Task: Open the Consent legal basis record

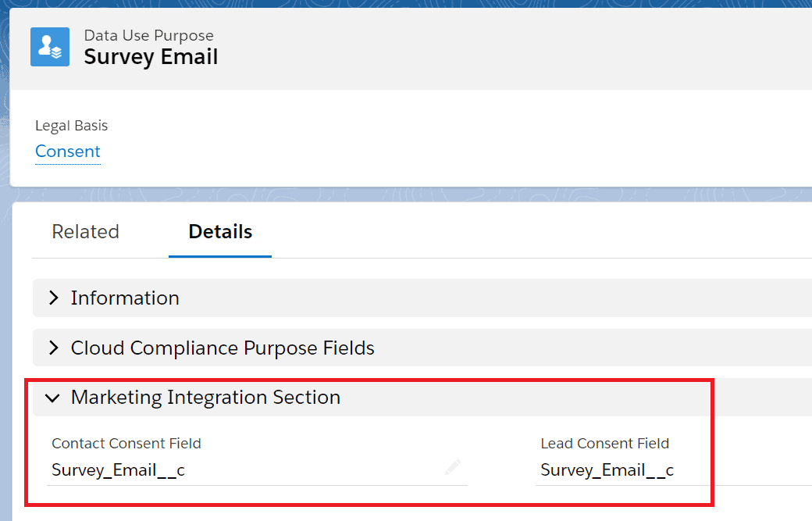Action: 67,151
